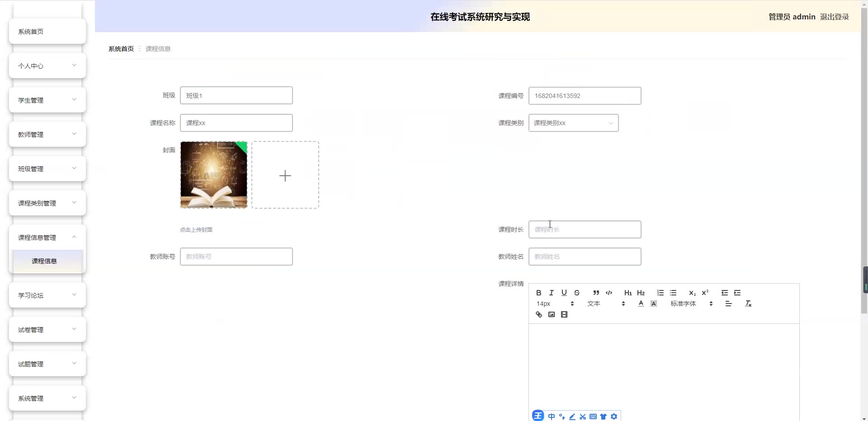868x421 pixels.
Task: Apply strikethrough formatting in the editor
Action: (576, 293)
